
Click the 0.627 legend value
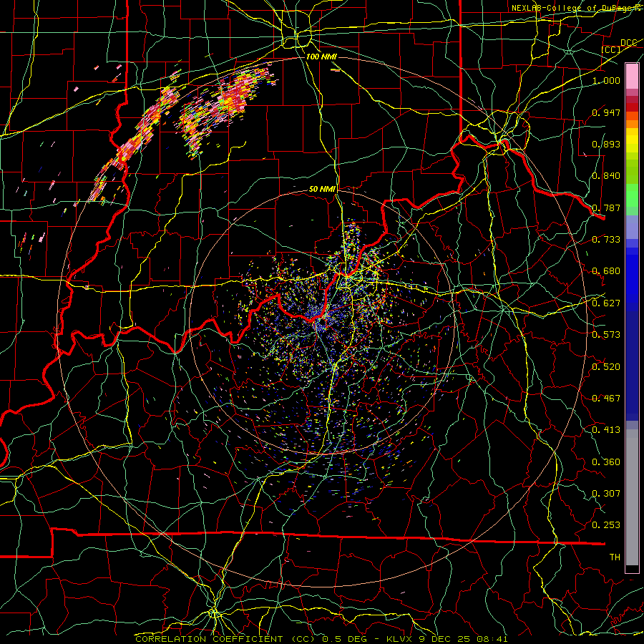606,303
